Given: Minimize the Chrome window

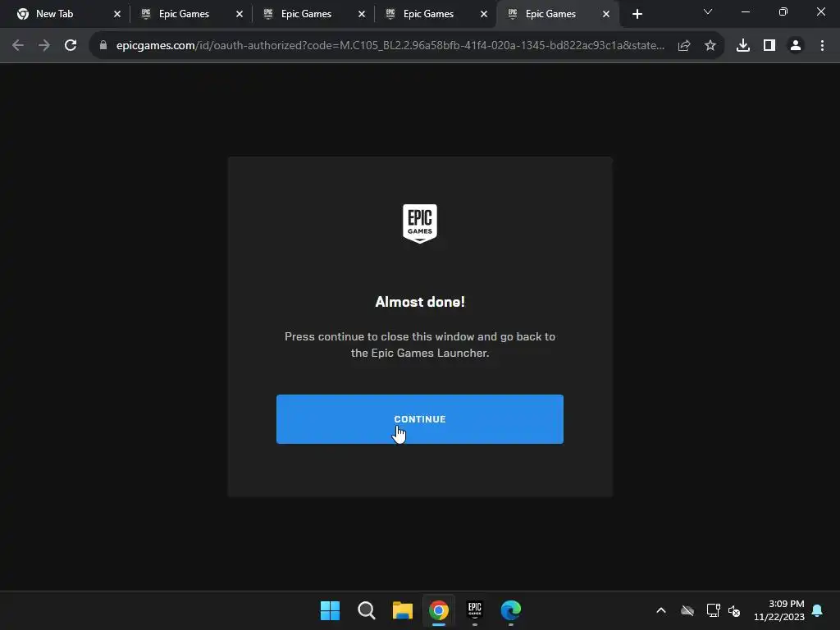Looking at the screenshot, I should [x=745, y=11].
